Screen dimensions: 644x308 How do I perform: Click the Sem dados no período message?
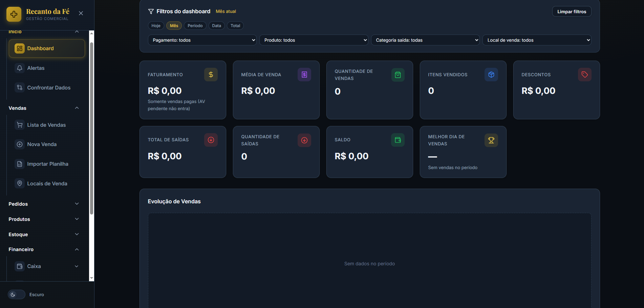coord(369,264)
